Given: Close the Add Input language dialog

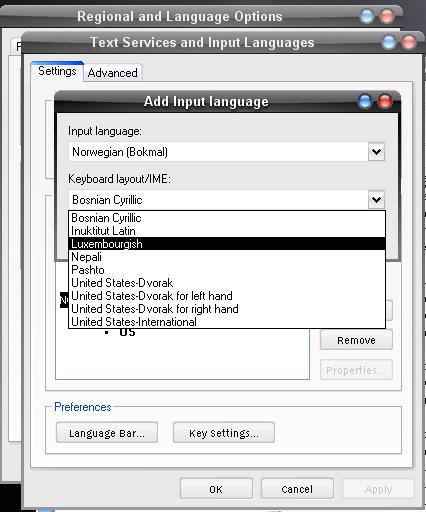Looking at the screenshot, I should point(385,101).
